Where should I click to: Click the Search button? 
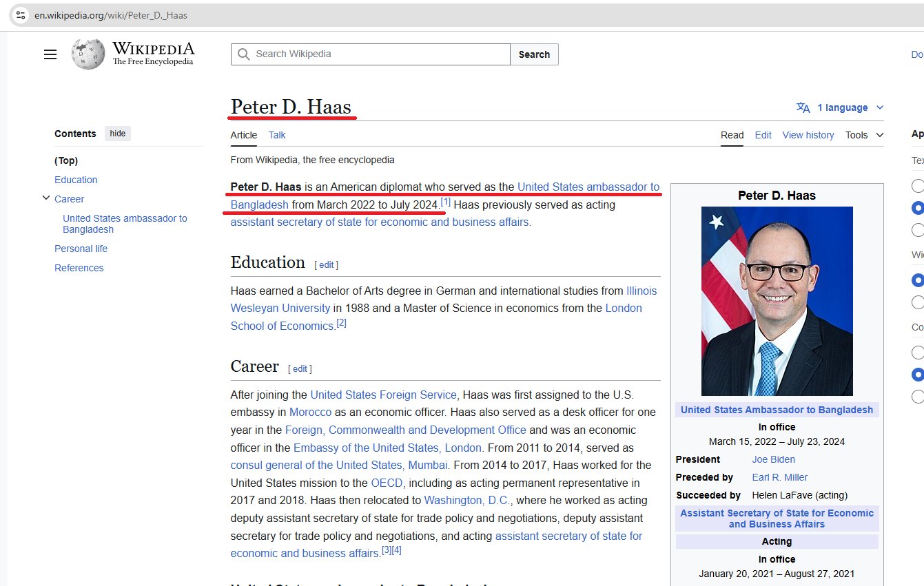tap(534, 54)
